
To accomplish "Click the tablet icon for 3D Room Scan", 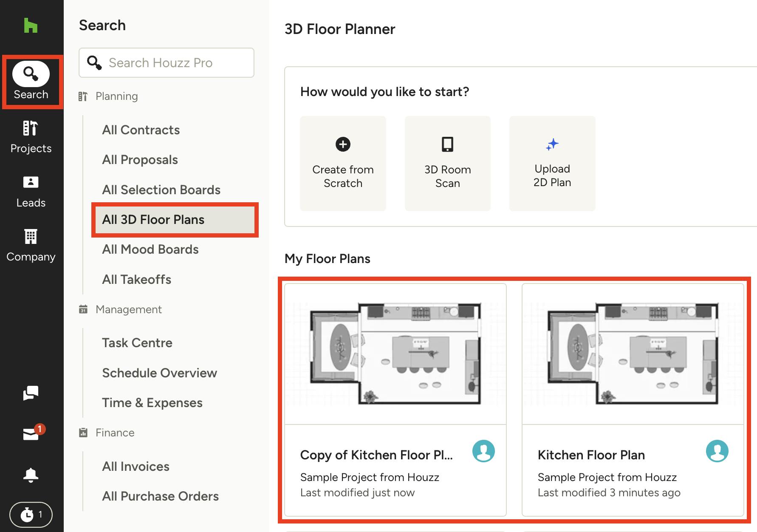I will [x=447, y=144].
